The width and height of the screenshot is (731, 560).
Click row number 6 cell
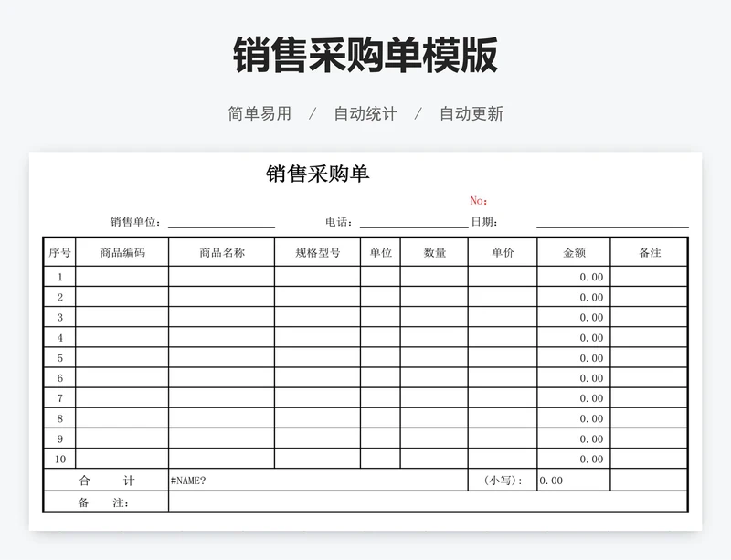pos(59,377)
